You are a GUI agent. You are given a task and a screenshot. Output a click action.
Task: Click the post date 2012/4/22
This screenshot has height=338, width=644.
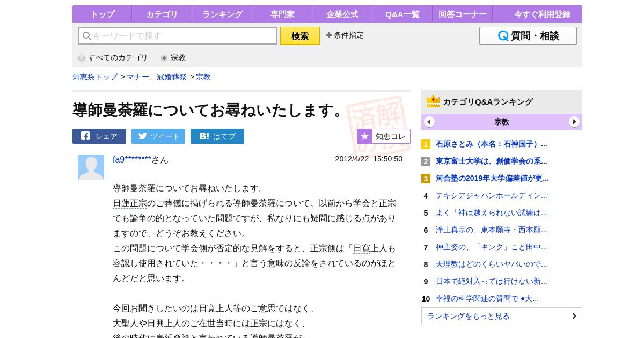369,159
